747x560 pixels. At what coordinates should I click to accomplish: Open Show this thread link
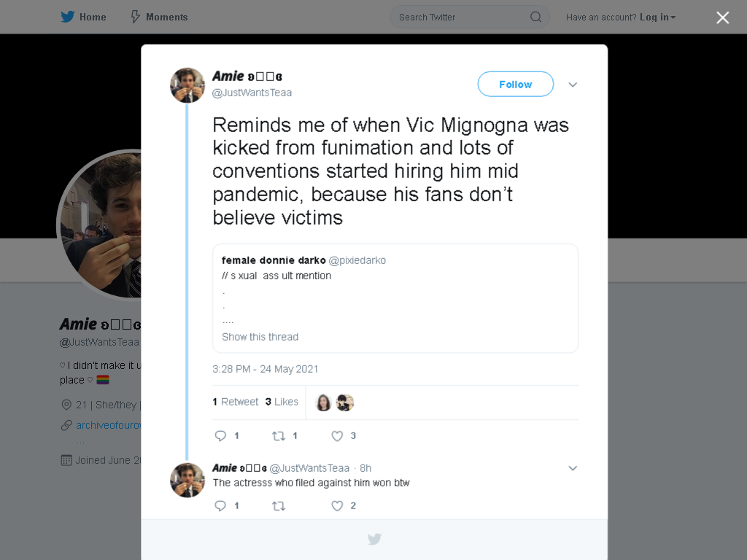(x=260, y=337)
